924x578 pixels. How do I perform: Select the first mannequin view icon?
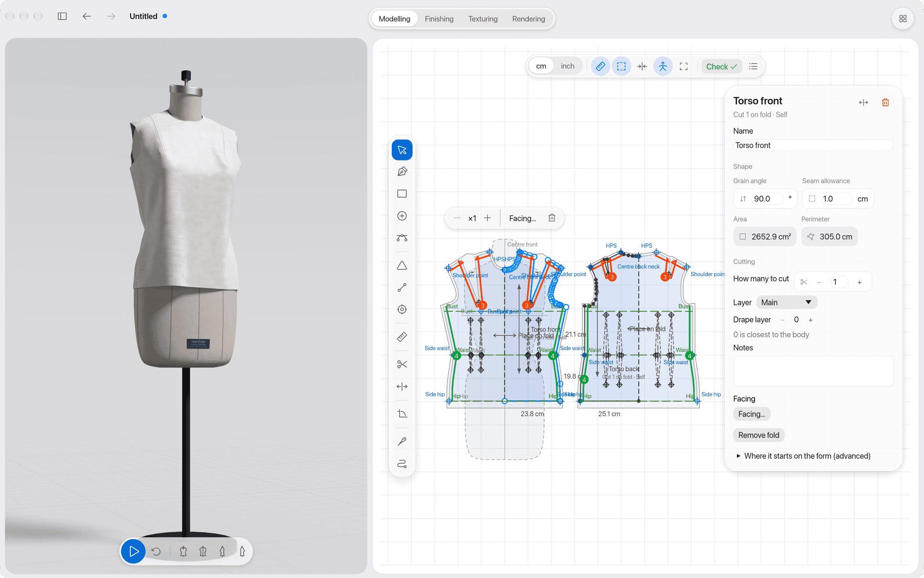pyautogui.click(x=183, y=551)
